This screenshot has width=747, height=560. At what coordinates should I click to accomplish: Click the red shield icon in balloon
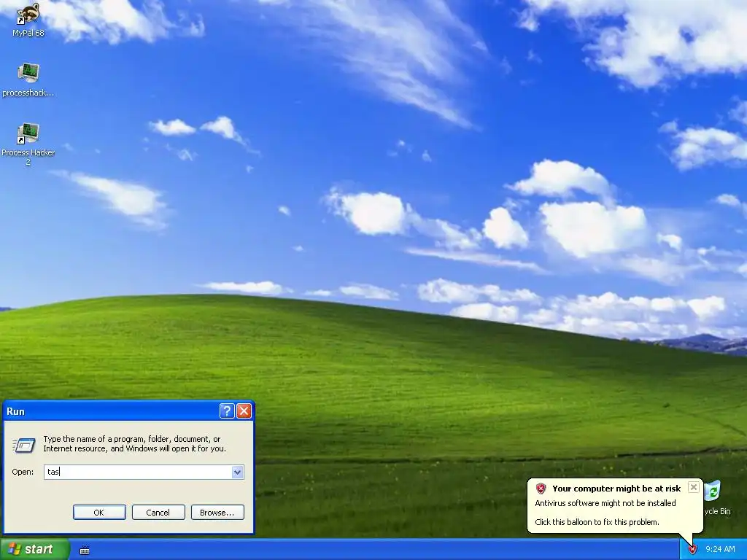[x=541, y=489]
